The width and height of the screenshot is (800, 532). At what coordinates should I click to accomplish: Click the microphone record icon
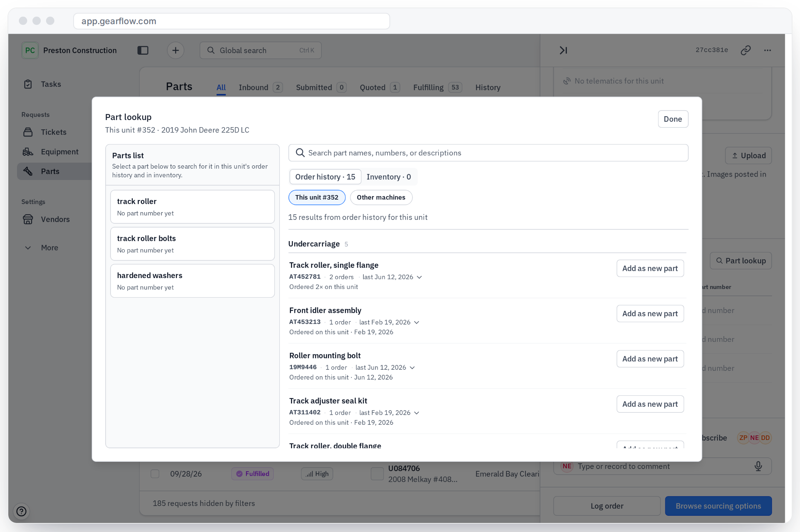tap(758, 466)
